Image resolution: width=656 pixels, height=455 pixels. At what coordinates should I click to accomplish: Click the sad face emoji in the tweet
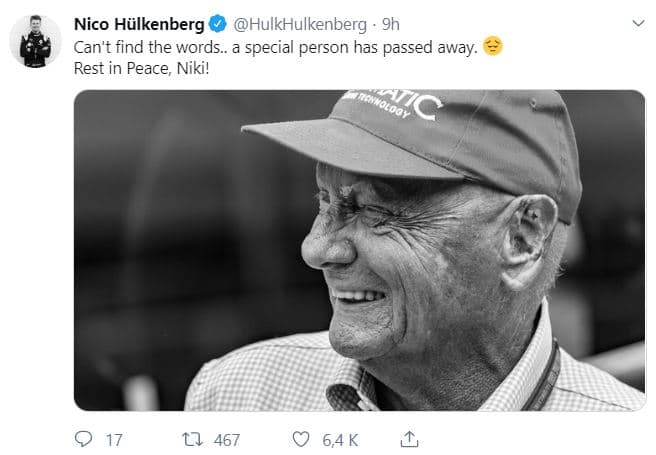coord(491,47)
